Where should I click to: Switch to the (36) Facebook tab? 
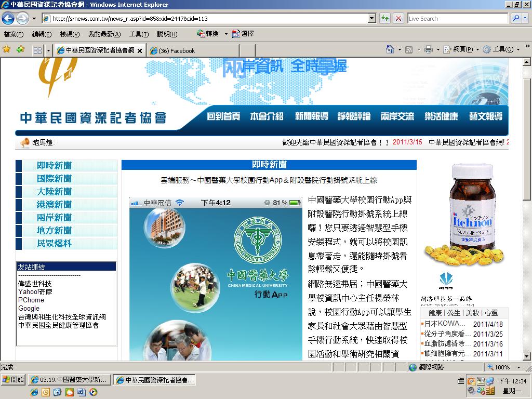tap(193, 50)
